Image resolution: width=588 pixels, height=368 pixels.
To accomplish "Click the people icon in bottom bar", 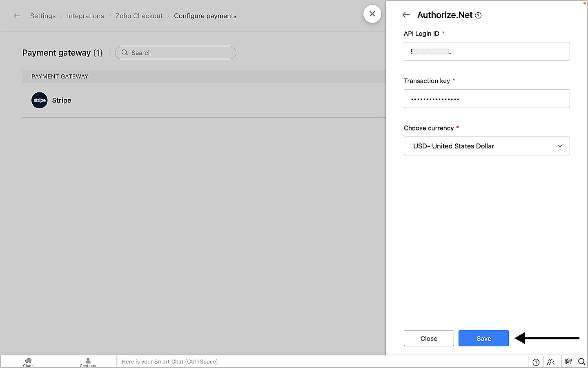I will 551,362.
